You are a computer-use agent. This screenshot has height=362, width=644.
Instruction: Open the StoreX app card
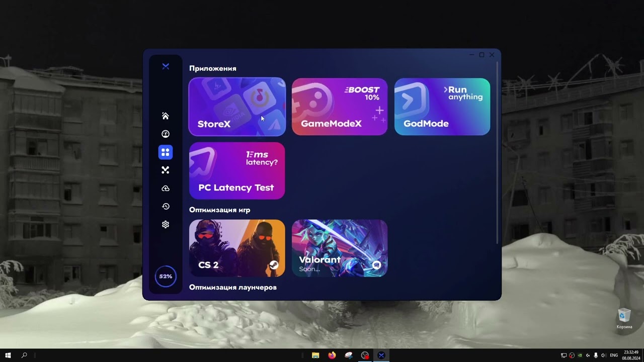tap(237, 107)
